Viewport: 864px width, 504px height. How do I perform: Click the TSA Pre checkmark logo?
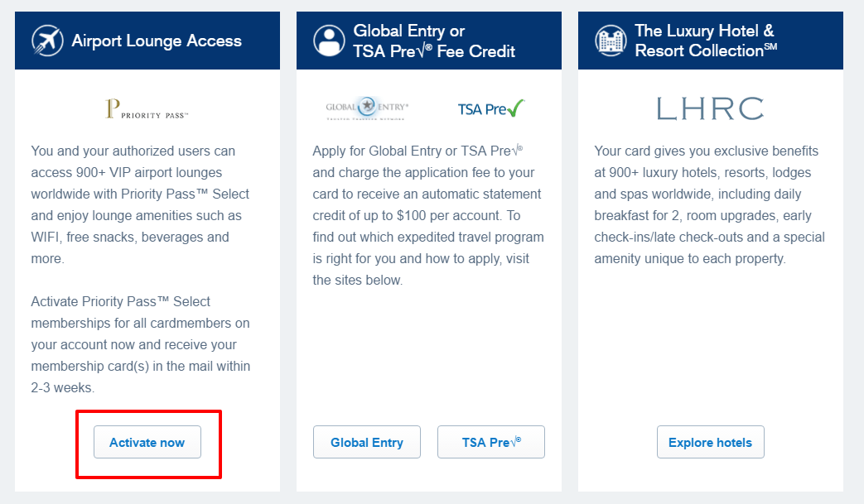pyautogui.click(x=490, y=108)
